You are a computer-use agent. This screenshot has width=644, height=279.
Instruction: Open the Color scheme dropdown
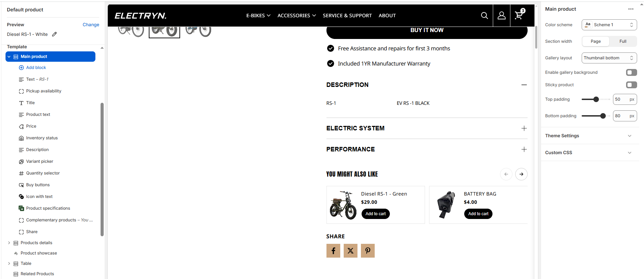(609, 25)
